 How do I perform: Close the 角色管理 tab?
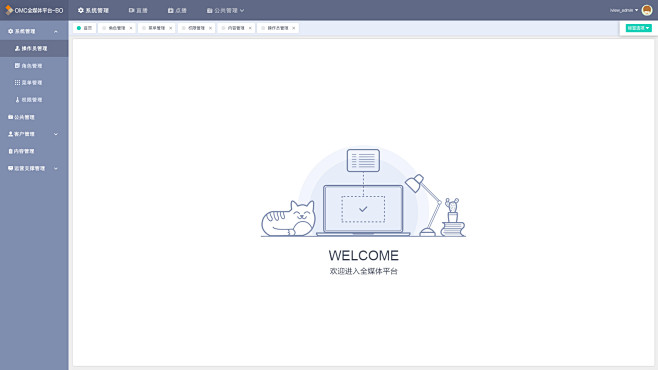tap(131, 28)
